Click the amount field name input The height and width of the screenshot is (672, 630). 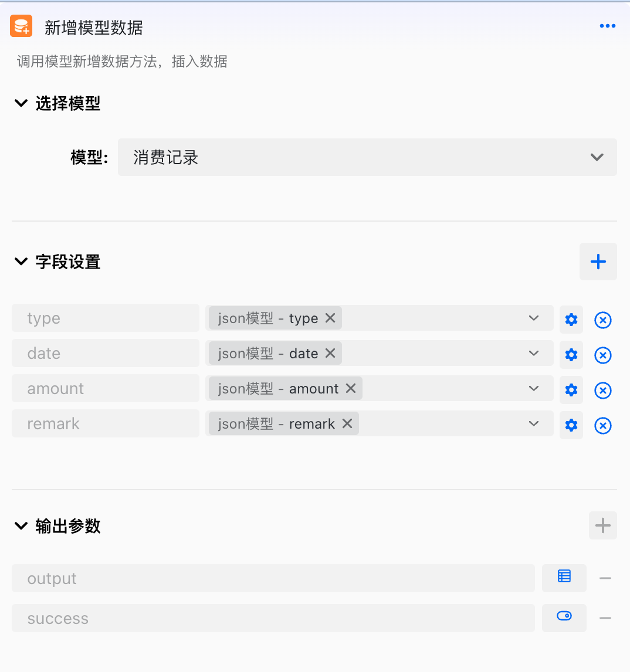[106, 388]
